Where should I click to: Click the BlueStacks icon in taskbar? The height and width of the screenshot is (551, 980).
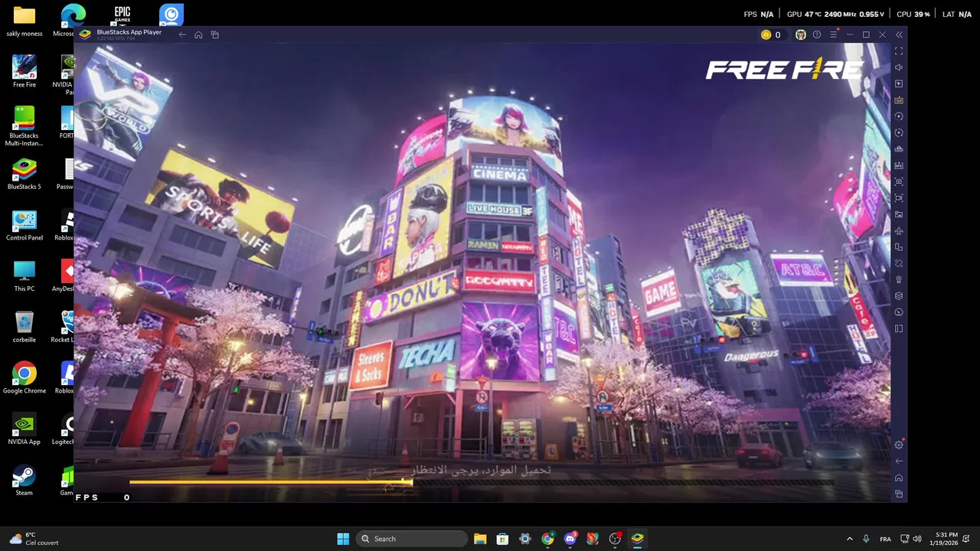pos(637,539)
